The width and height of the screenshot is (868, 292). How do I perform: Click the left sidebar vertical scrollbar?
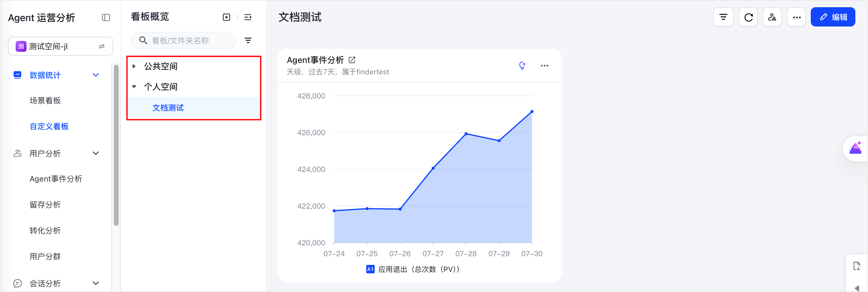tap(116, 145)
